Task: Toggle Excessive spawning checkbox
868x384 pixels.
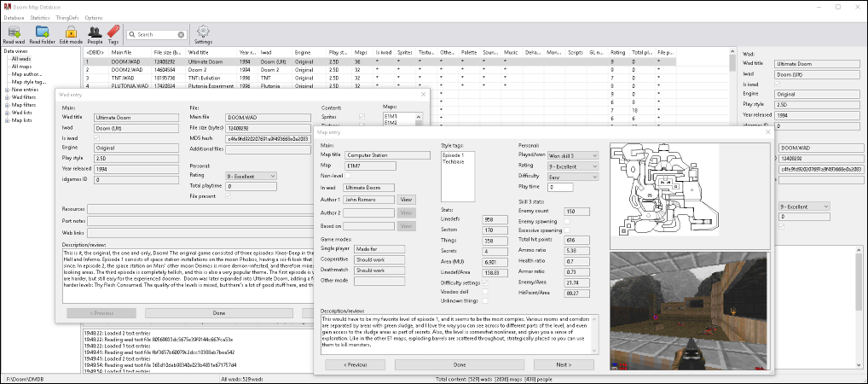Action: click(x=567, y=230)
